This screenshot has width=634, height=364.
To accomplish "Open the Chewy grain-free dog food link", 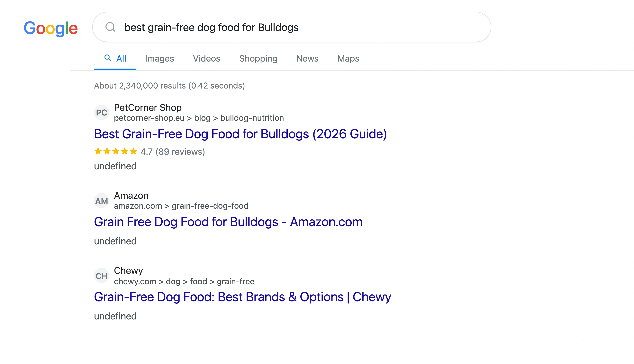I will [242, 297].
